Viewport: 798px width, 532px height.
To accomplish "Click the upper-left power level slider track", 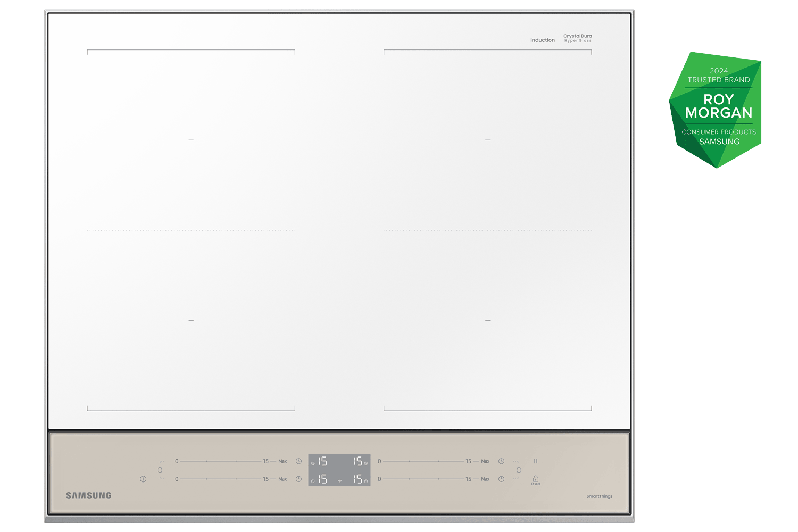I will tap(221, 461).
